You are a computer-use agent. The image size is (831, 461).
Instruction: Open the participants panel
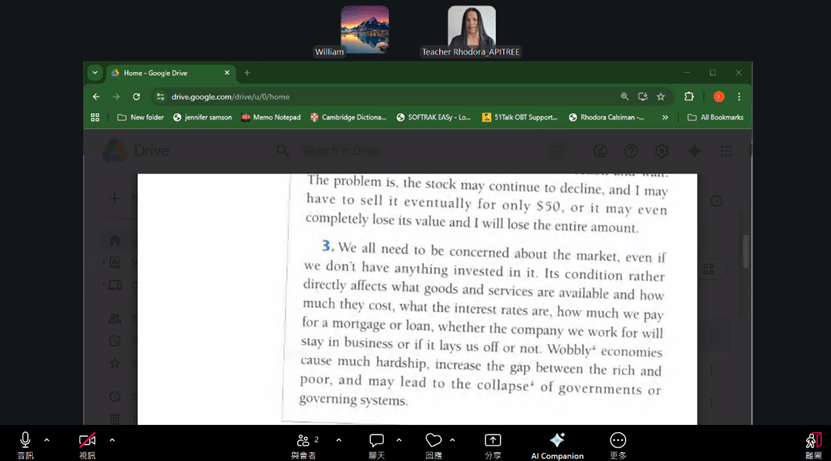click(304, 444)
